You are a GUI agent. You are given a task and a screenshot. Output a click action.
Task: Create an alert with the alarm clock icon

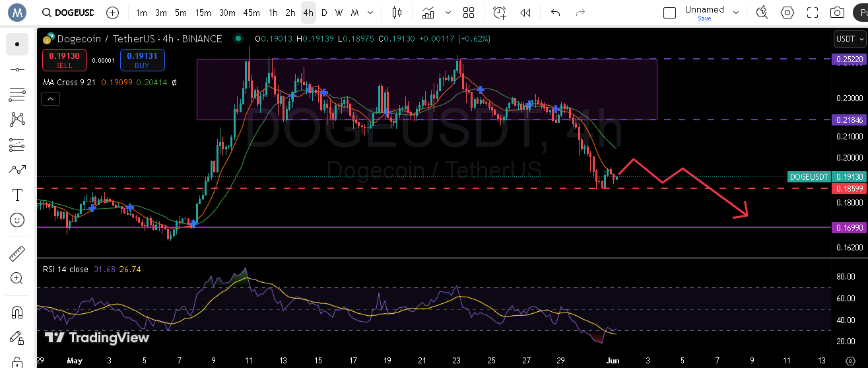tap(500, 13)
